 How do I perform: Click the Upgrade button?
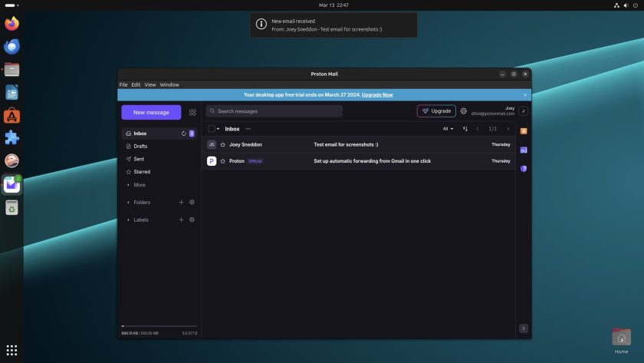pos(436,111)
